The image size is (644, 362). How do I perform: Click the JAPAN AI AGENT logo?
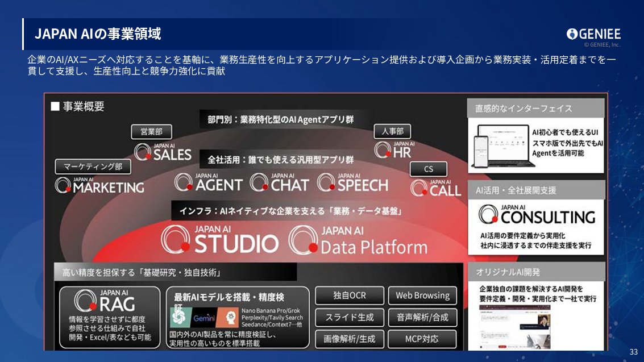[x=208, y=182]
